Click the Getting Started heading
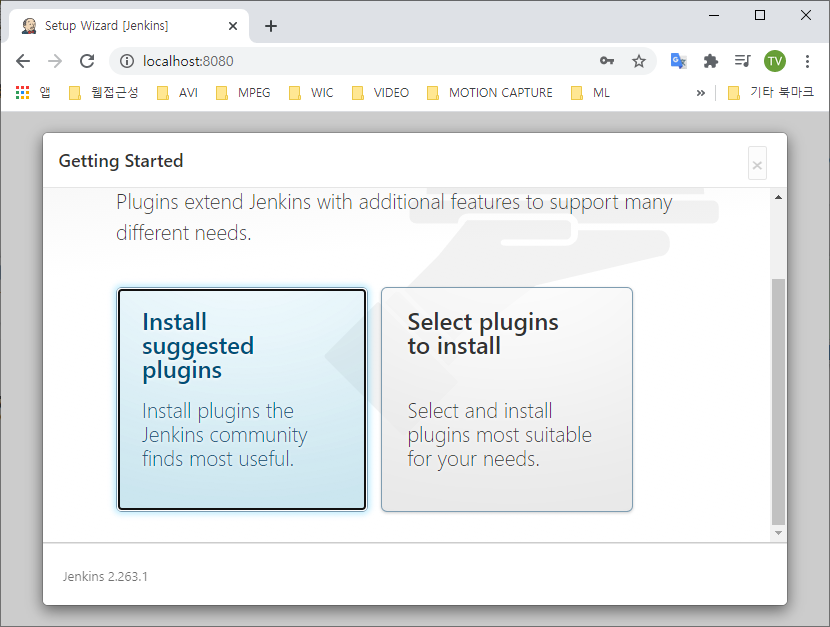Viewport: 830px width, 627px height. coord(121,161)
